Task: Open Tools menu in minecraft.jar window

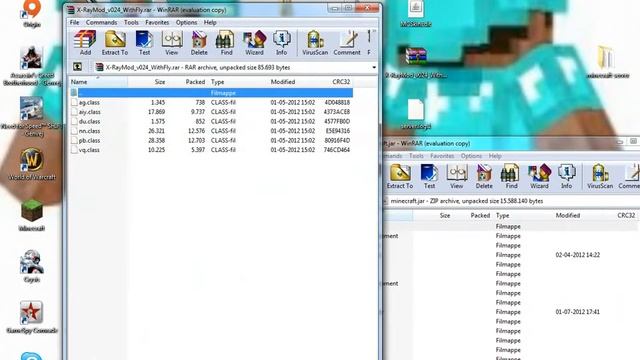Action: [x=416, y=156]
